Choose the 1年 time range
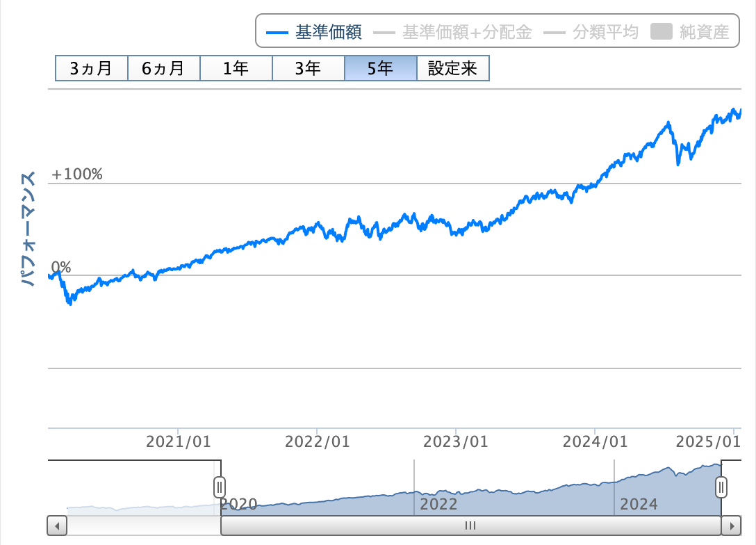 click(236, 68)
